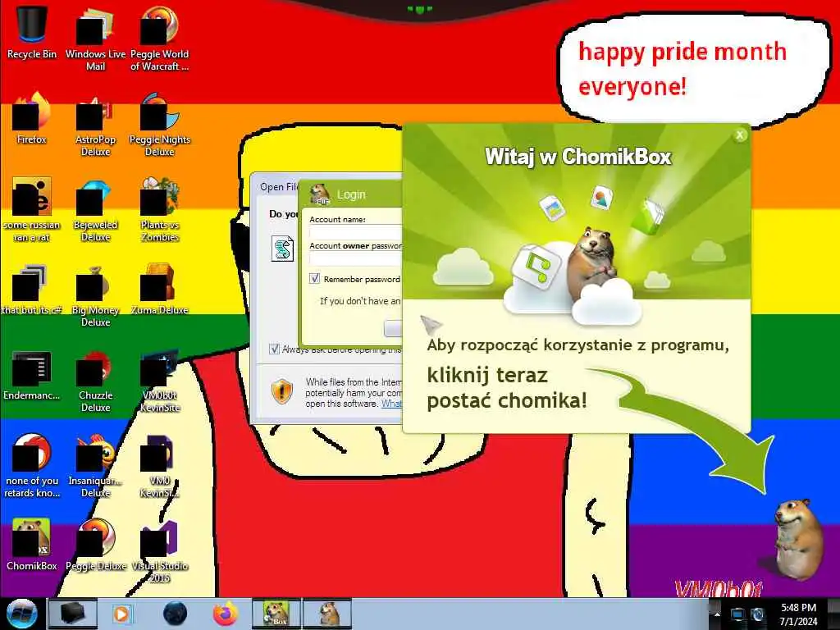Open Peggle Nights Deluxe desktop icon
Viewport: 840px width, 630px height.
pos(160,125)
